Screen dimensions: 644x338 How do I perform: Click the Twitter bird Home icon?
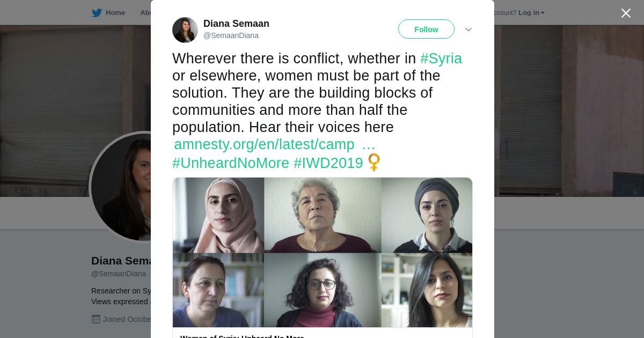pyautogui.click(x=97, y=13)
